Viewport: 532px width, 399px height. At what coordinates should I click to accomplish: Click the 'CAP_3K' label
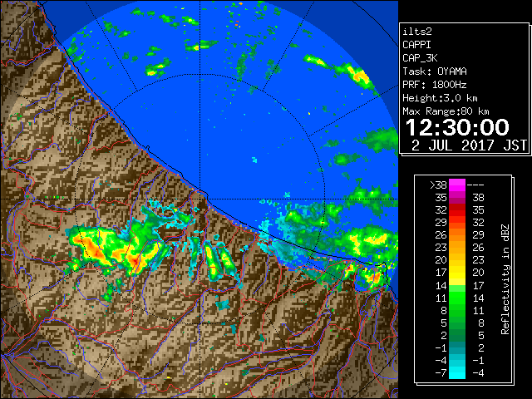click(x=420, y=58)
